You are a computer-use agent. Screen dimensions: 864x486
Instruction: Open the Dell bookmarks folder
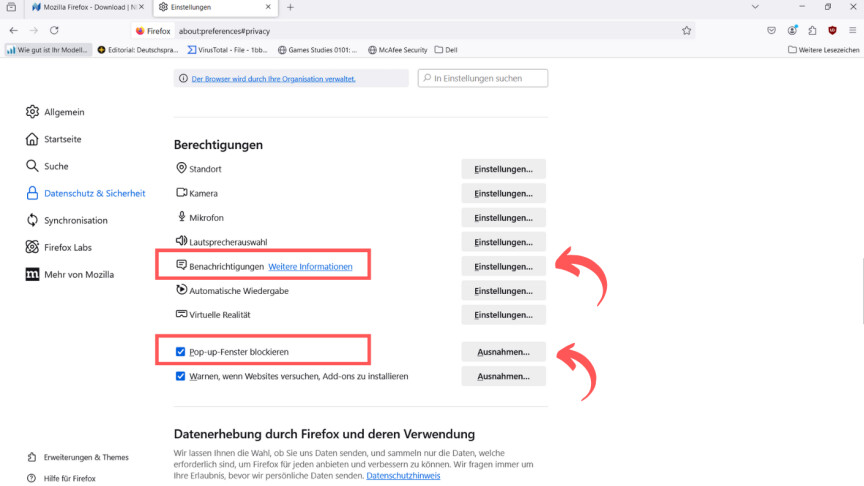(x=446, y=50)
